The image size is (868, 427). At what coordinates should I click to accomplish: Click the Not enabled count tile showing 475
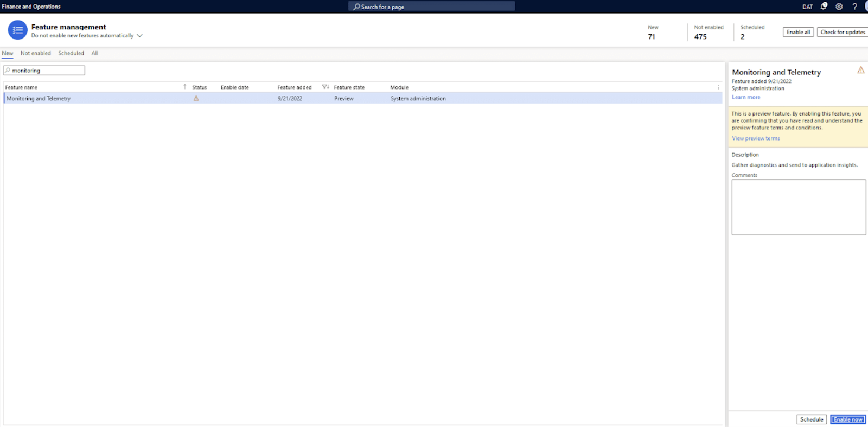click(x=709, y=32)
